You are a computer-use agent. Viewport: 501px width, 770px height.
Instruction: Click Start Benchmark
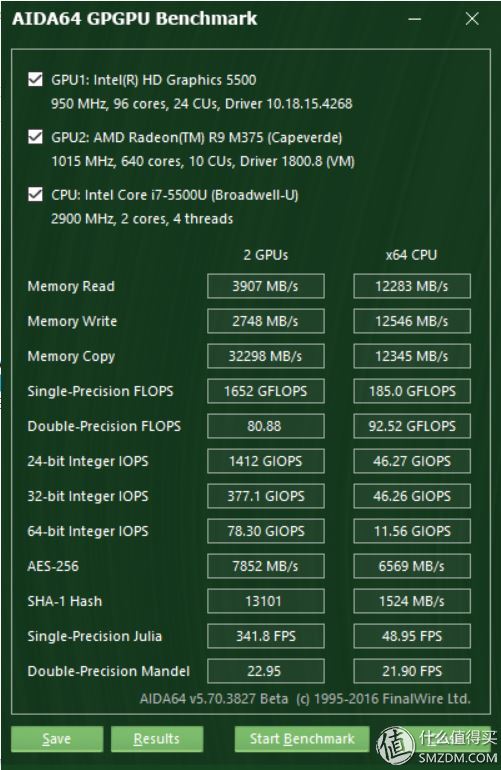pos(302,739)
